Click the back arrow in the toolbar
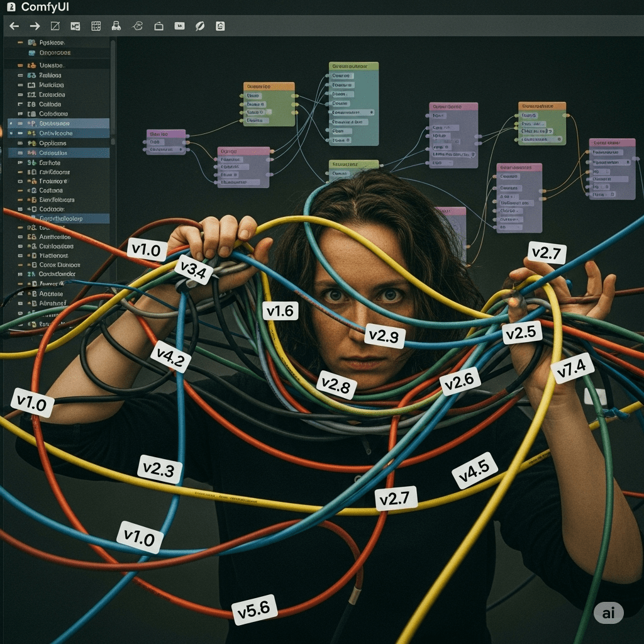The height and width of the screenshot is (644, 644). 14,26
